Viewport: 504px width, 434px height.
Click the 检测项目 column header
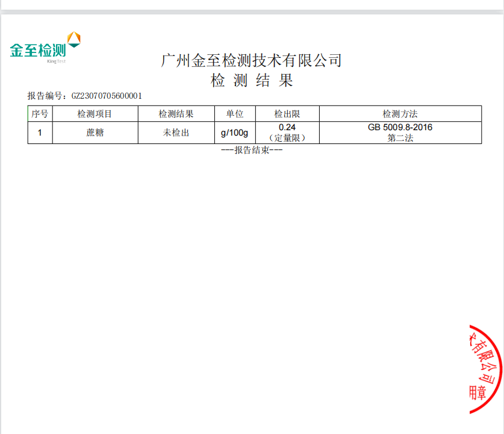click(95, 114)
